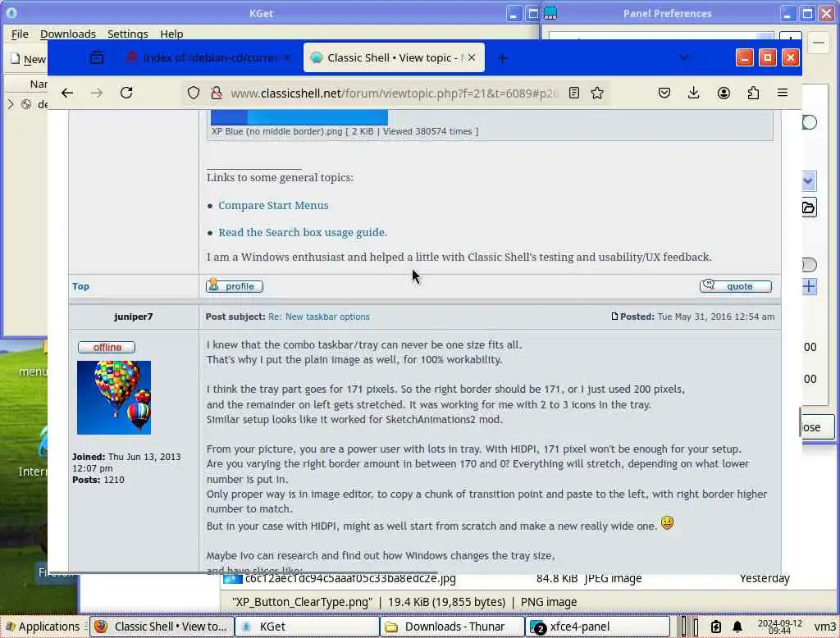Open Firefox View recent browsing
Image resolution: width=840 pixels, height=638 pixels.
coord(97,57)
